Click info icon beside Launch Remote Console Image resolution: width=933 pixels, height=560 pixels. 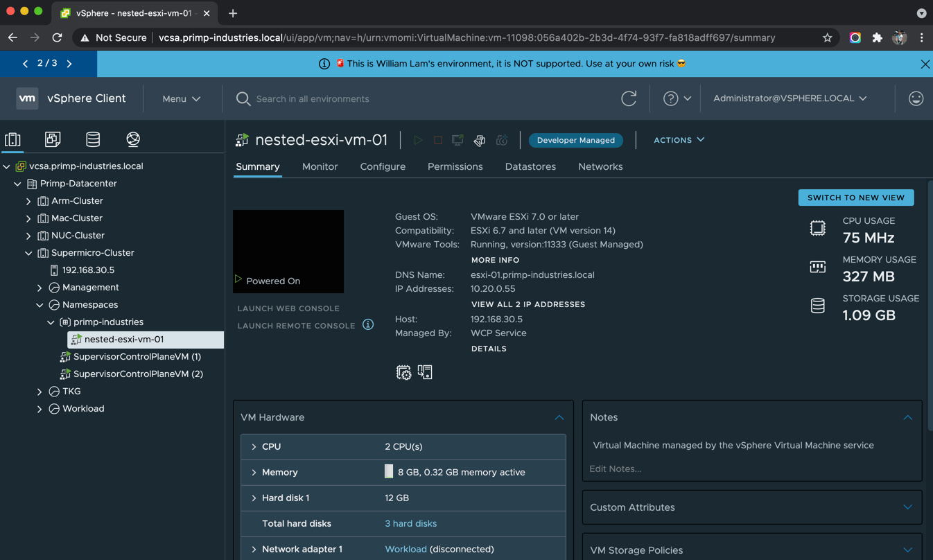[x=368, y=324]
